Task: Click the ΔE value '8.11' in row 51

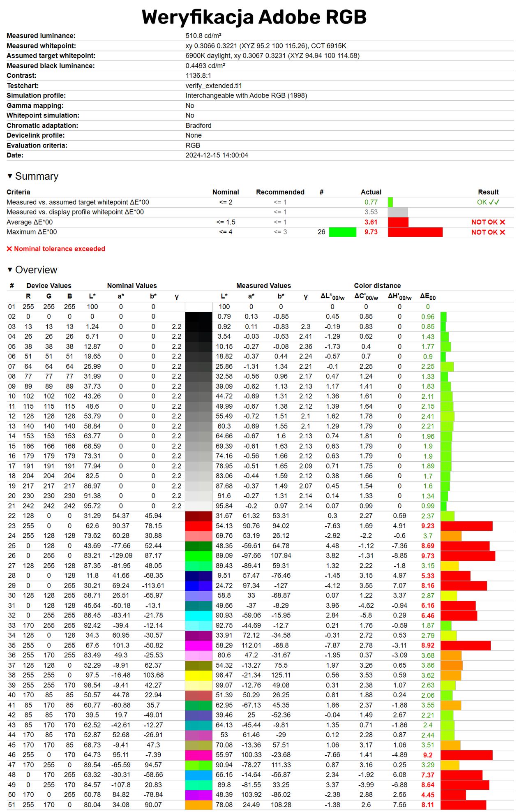Action: [428, 805]
